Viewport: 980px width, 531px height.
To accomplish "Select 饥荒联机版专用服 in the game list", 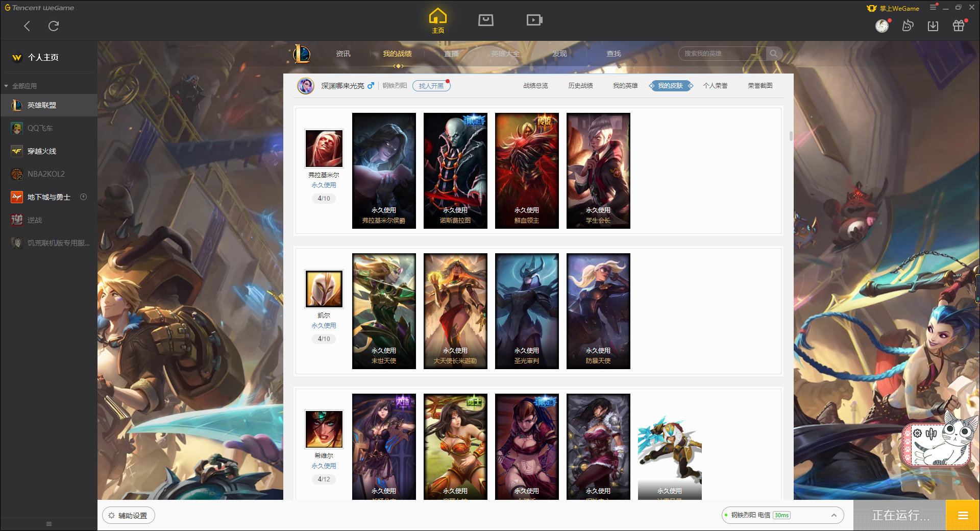I will pyautogui.click(x=48, y=243).
